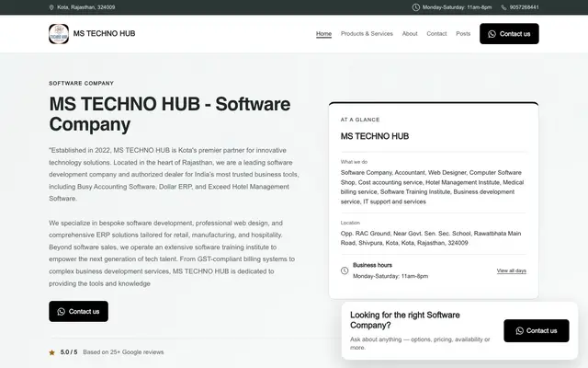The image size is (588, 368).
Task: Go to the About page
Action: coord(410,33)
